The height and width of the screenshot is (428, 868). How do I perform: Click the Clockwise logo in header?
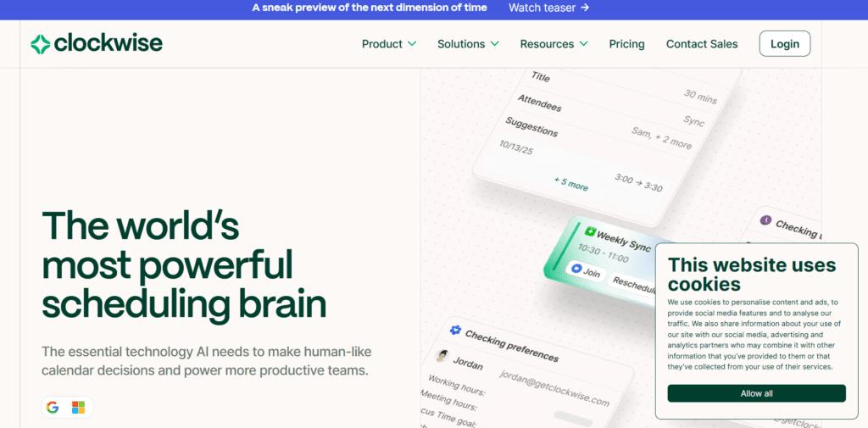(x=96, y=44)
